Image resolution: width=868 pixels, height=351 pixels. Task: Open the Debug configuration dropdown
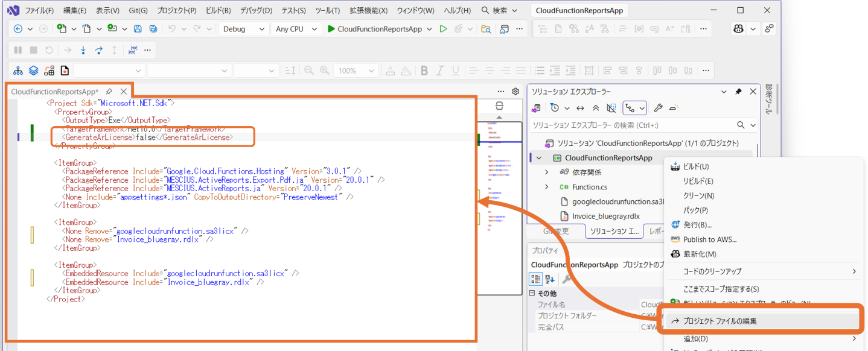(244, 29)
